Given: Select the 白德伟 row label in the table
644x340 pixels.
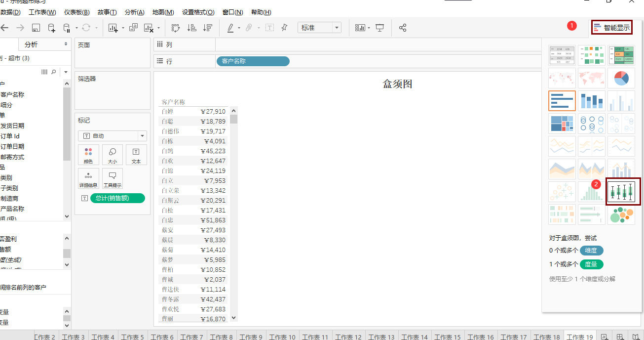Looking at the screenshot, I should [170, 131].
